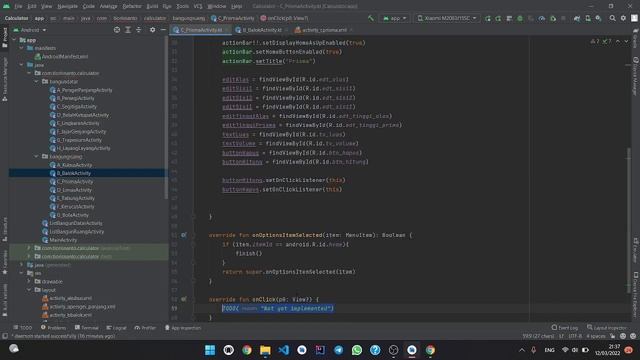Click the Make Project hammer icon
Screen dimensions: 640x360
[x=371, y=18]
